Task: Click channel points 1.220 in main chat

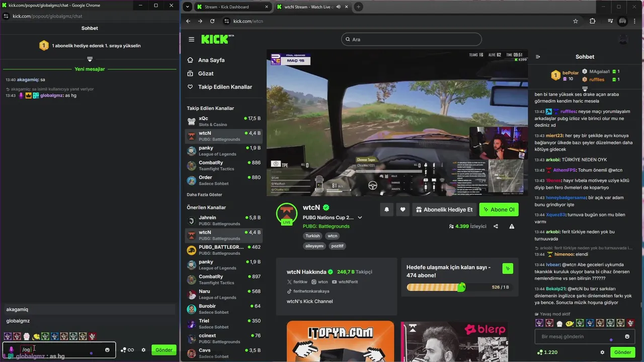Action: (547, 352)
